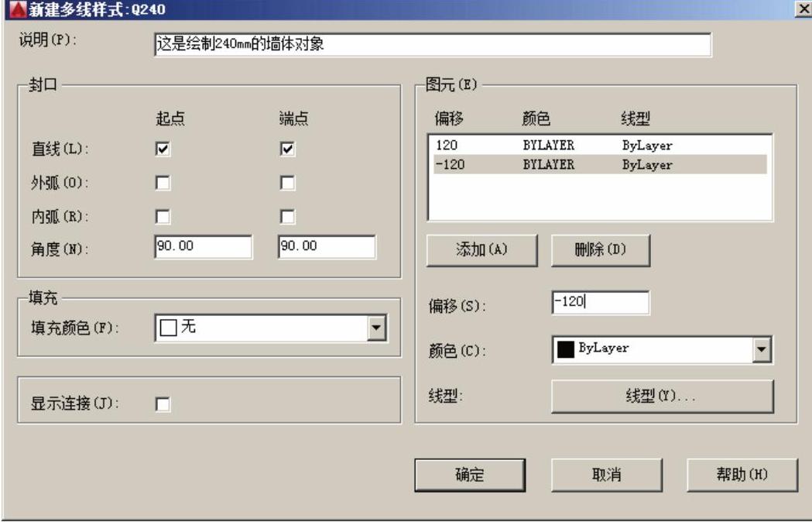Enable 内弧 end point checkbox
This screenshot has height=522, width=812.
tap(287, 216)
